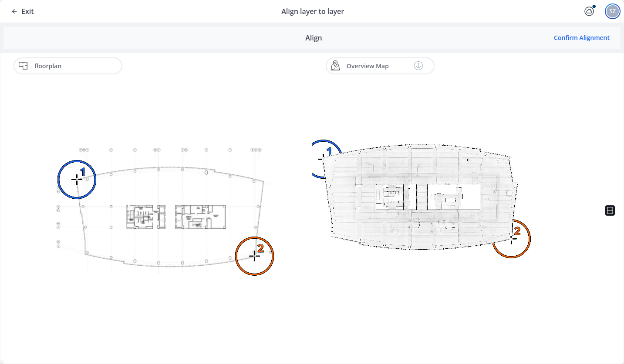Click the left stair core on the floorplan
This screenshot has width=624, height=364.
[x=145, y=217]
